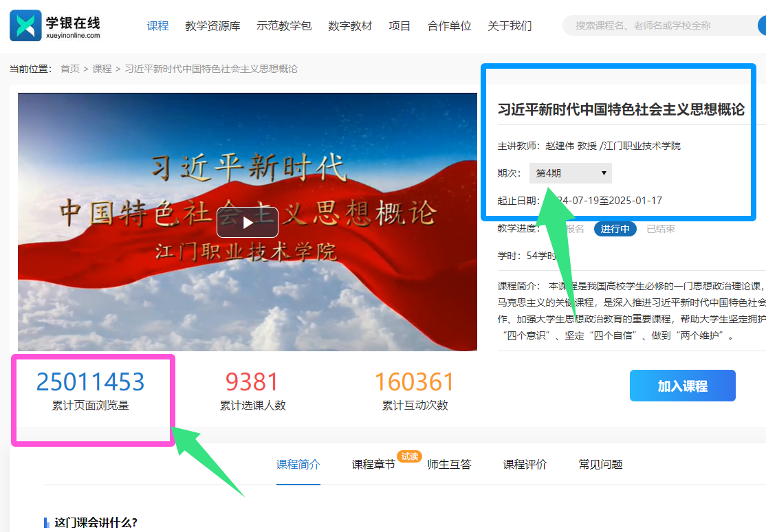Open the 课程 menu item

(x=157, y=26)
